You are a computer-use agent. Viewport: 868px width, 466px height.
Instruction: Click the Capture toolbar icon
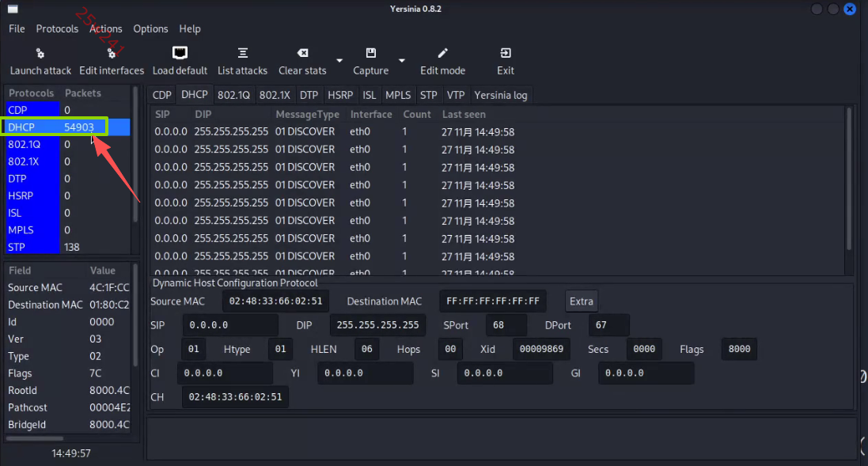(371, 53)
